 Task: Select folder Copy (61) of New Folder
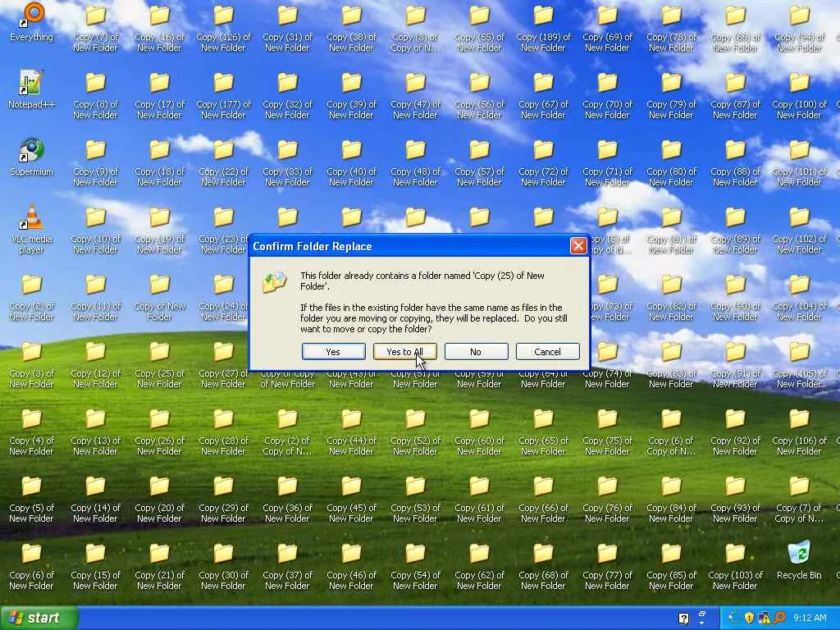click(479, 500)
